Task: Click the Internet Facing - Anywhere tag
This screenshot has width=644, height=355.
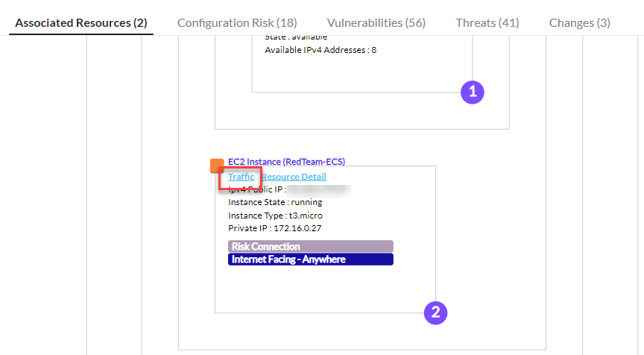Action: tap(310, 260)
